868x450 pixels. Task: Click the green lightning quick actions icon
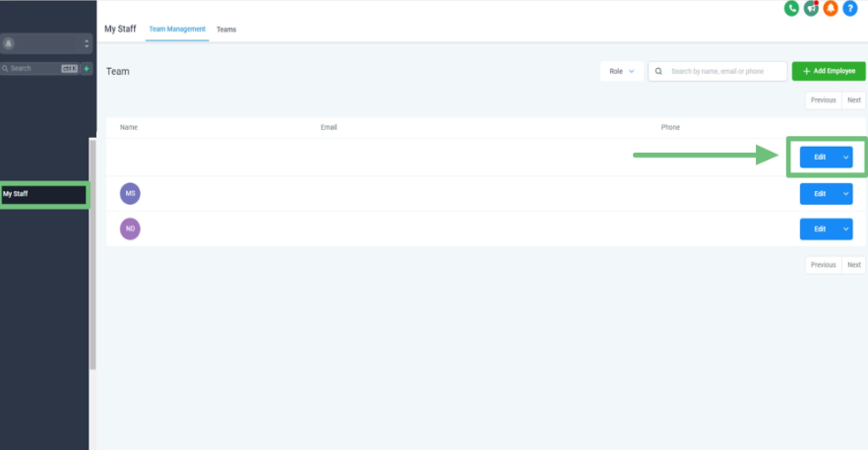pos(87,69)
